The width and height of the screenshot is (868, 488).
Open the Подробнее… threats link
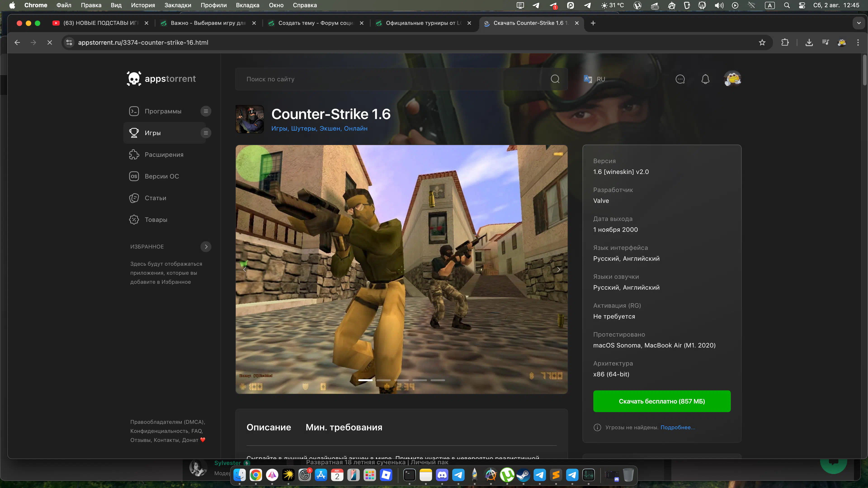(x=678, y=427)
